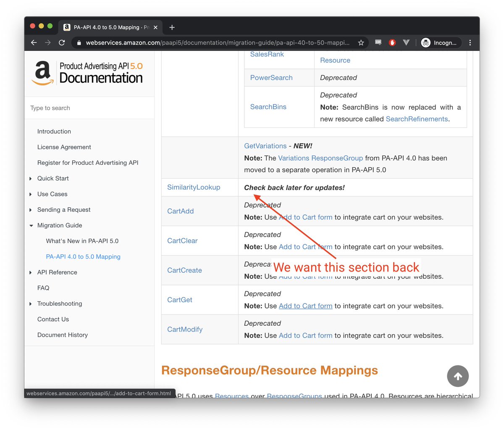
Task: Expand the API Reference section arrow
Action: (x=31, y=272)
